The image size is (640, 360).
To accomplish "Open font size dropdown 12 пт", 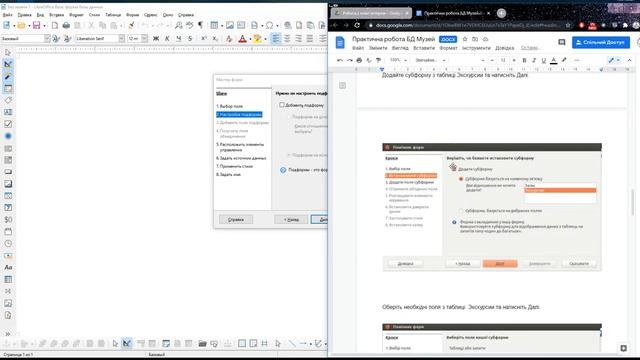I will 144,39.
